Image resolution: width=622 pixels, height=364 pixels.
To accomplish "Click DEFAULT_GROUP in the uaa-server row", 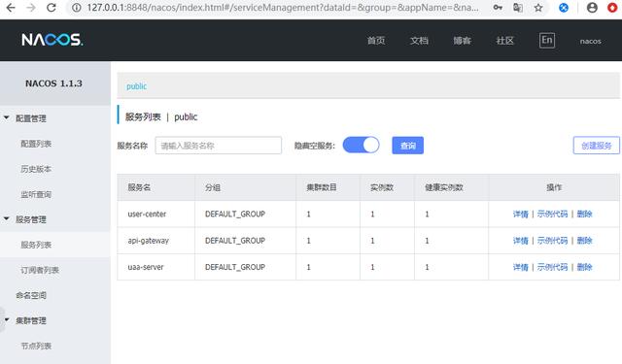I will [235, 267].
